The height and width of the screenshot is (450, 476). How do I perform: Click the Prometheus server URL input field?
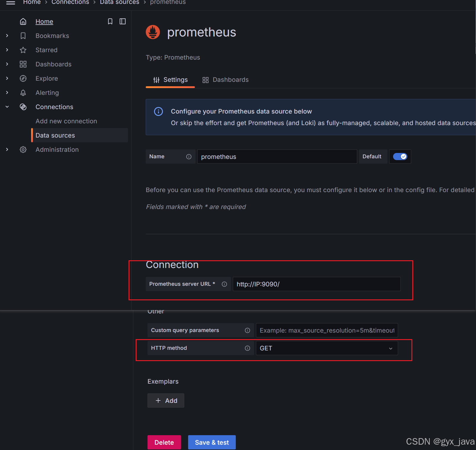[x=317, y=284]
